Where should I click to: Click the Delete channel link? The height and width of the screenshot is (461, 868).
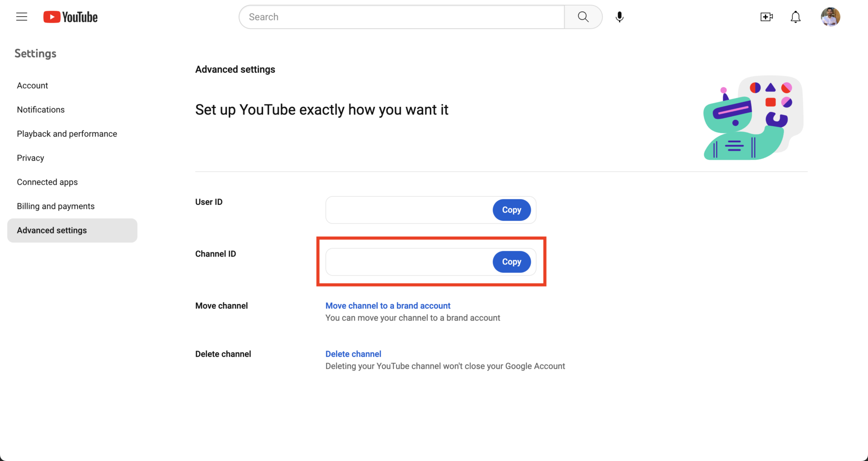pyautogui.click(x=353, y=354)
